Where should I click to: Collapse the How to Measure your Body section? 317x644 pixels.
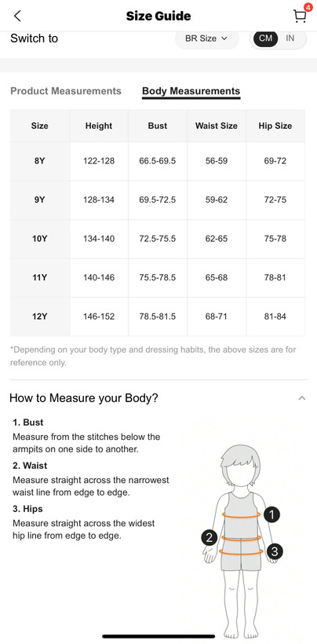[x=302, y=398]
